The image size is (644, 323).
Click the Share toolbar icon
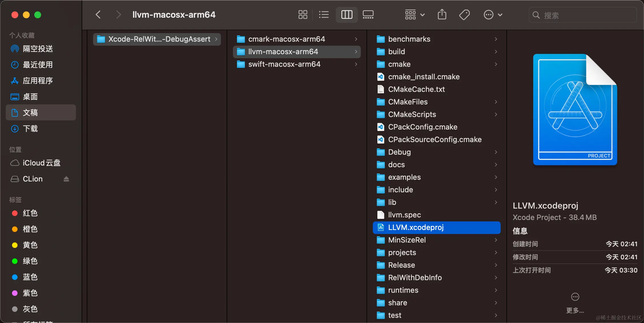pyautogui.click(x=442, y=14)
